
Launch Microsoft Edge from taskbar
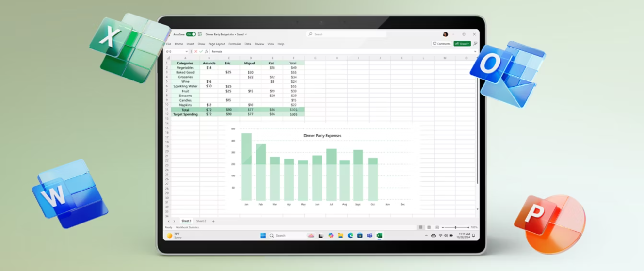350,236
